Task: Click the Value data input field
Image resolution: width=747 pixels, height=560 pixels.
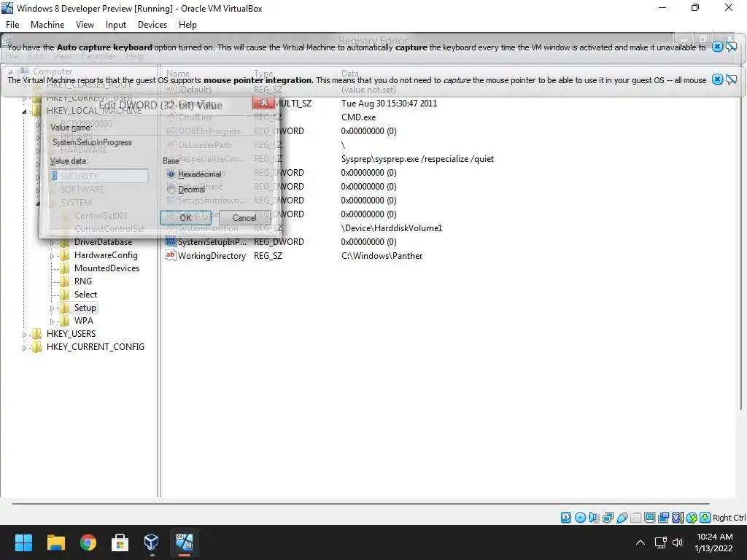Action: tap(99, 176)
